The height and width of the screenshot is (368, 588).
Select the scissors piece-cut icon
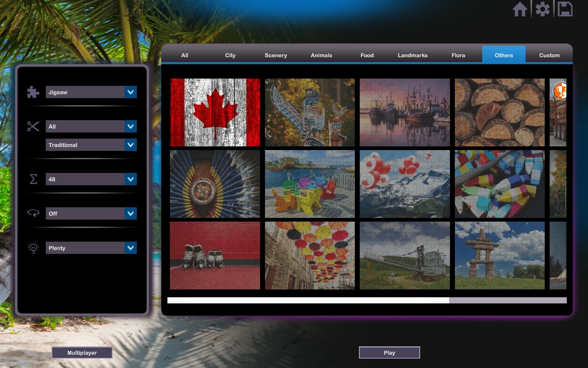click(x=33, y=126)
